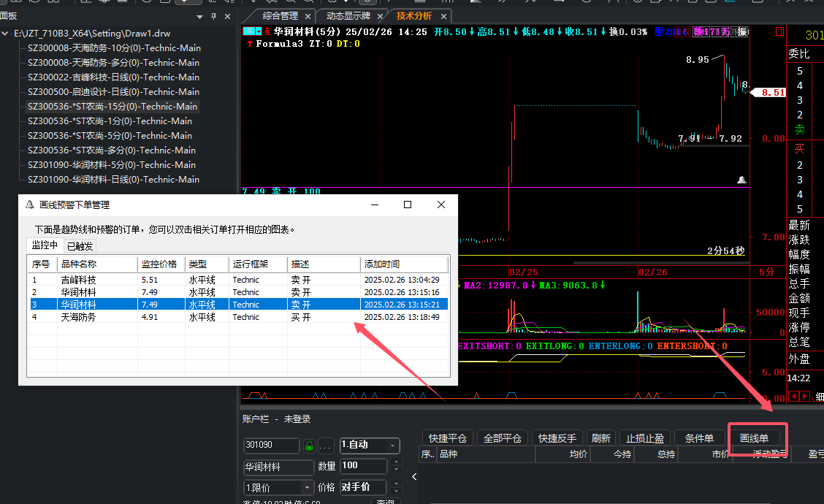Click the 价格 field showing 对手价
This screenshot has width=824, height=504.
pos(364,487)
